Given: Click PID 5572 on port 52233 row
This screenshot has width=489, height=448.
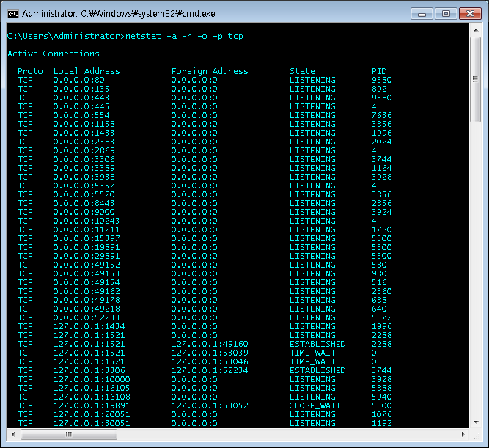Looking at the screenshot, I should point(382,317).
